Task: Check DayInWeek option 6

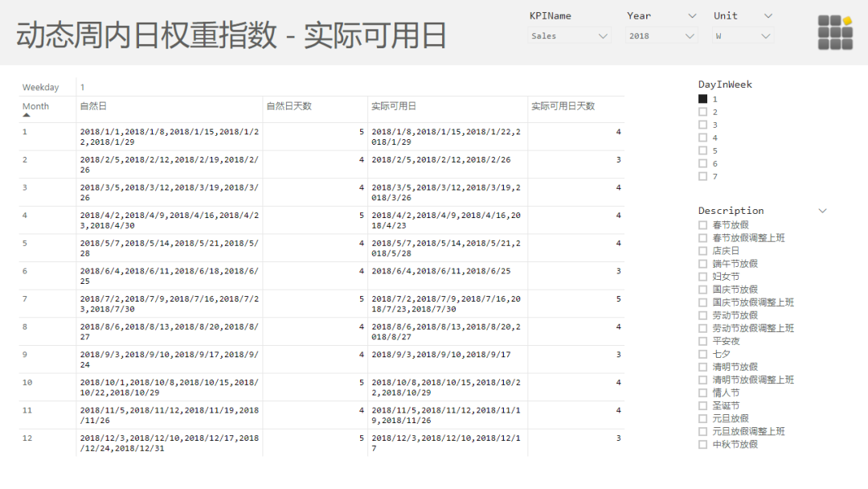Action: pos(703,163)
